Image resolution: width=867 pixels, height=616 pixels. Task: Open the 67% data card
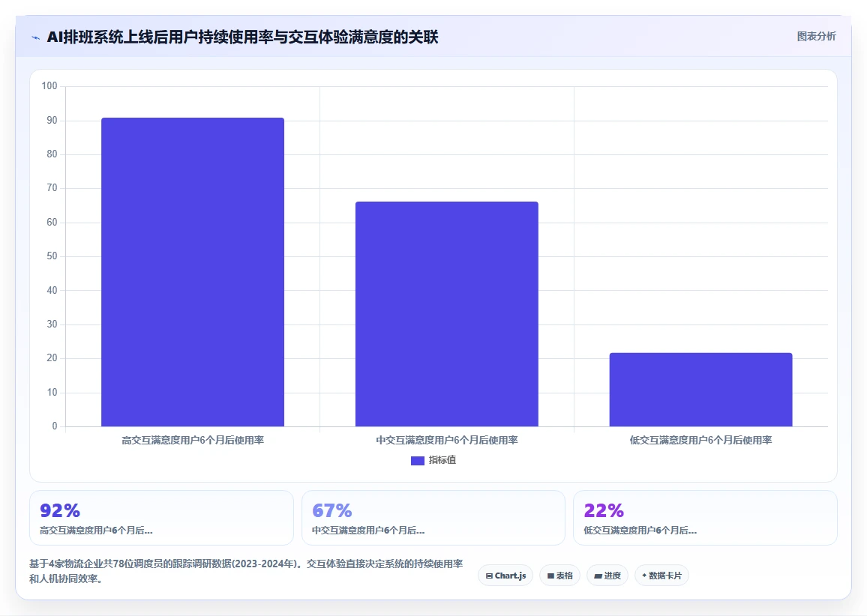[433, 519]
